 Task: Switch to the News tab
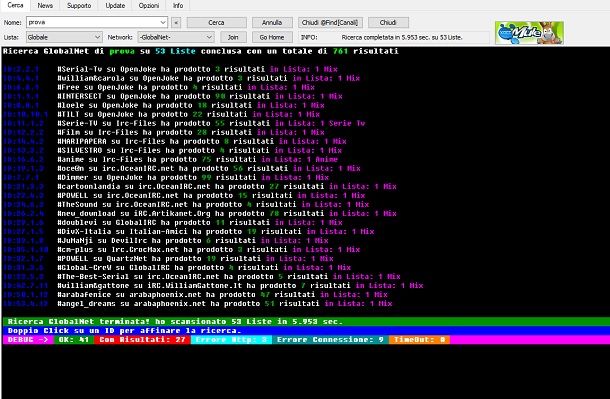[x=45, y=5]
